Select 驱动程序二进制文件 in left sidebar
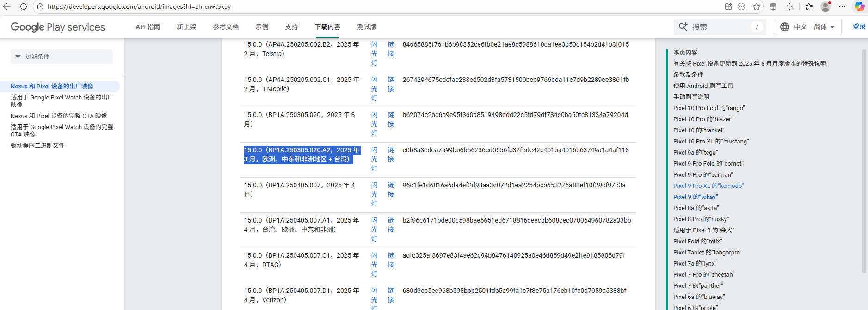 (x=37, y=145)
